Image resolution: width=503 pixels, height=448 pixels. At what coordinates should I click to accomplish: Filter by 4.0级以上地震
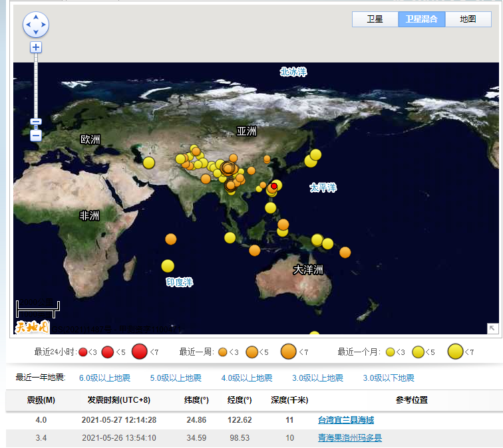pyautogui.click(x=247, y=378)
